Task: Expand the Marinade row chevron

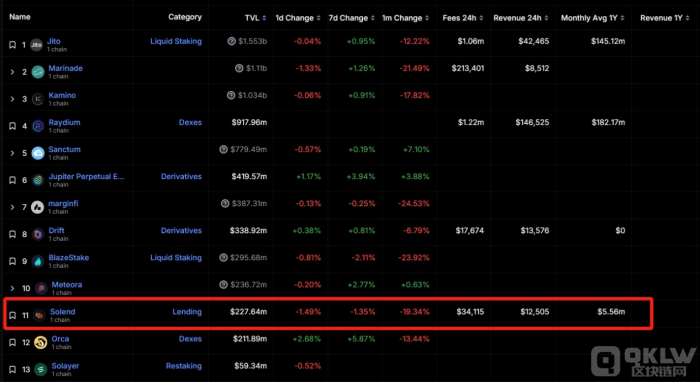Action: pyautogui.click(x=12, y=72)
